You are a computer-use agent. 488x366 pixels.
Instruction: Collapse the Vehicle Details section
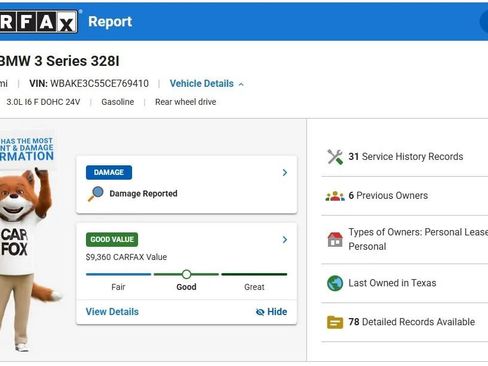[207, 84]
